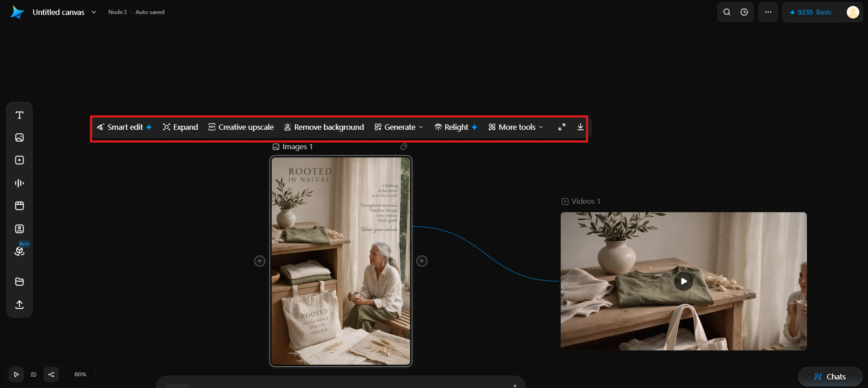868x388 pixels.
Task: Choose Smart edit in image toolbar
Action: (x=124, y=127)
